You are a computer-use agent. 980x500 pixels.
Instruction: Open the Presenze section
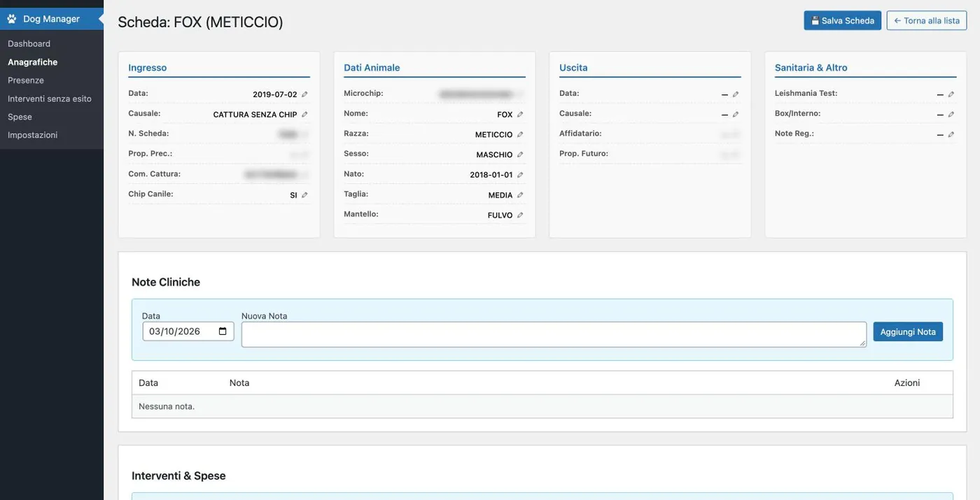point(26,80)
